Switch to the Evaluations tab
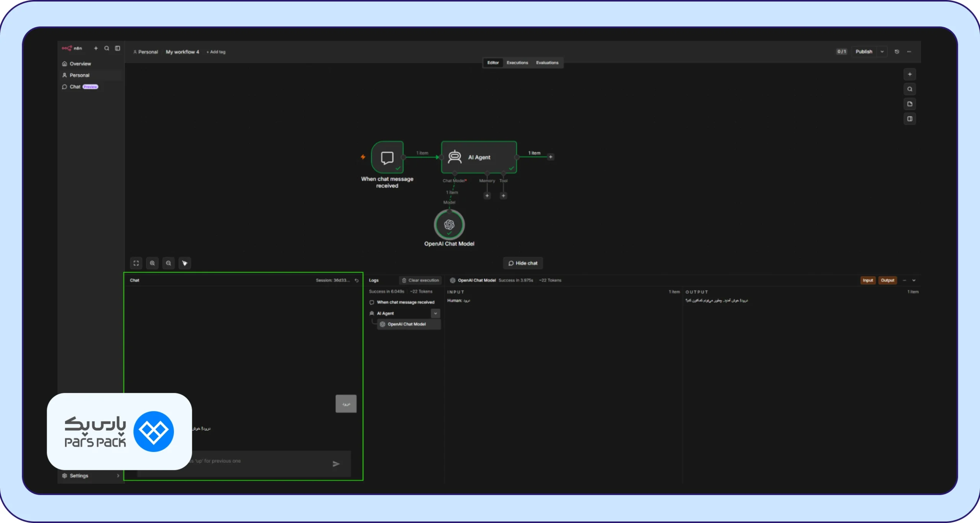This screenshot has height=523, width=980. (x=547, y=63)
